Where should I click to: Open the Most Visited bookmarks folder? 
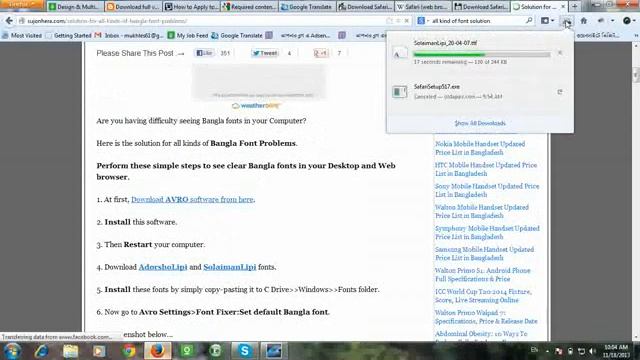pyautogui.click(x=22, y=36)
